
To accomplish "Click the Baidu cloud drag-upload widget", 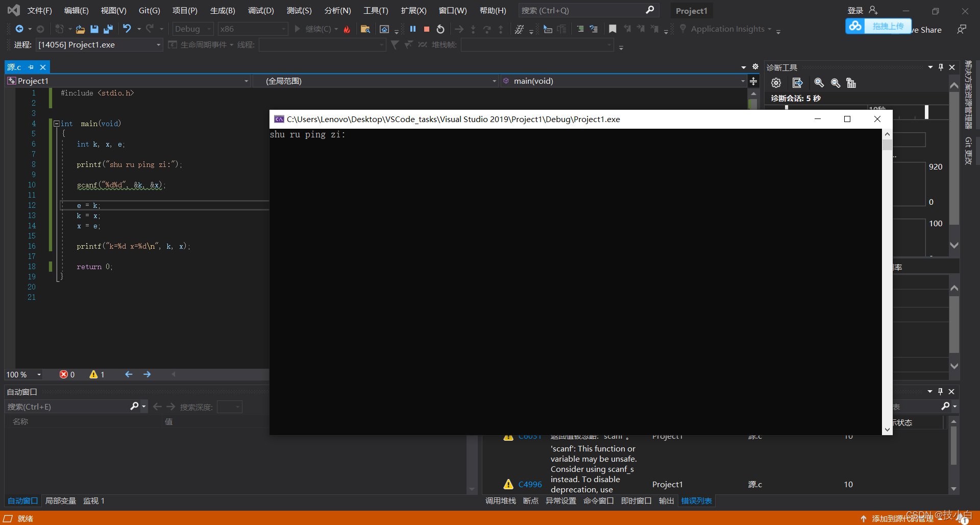I will coord(878,26).
